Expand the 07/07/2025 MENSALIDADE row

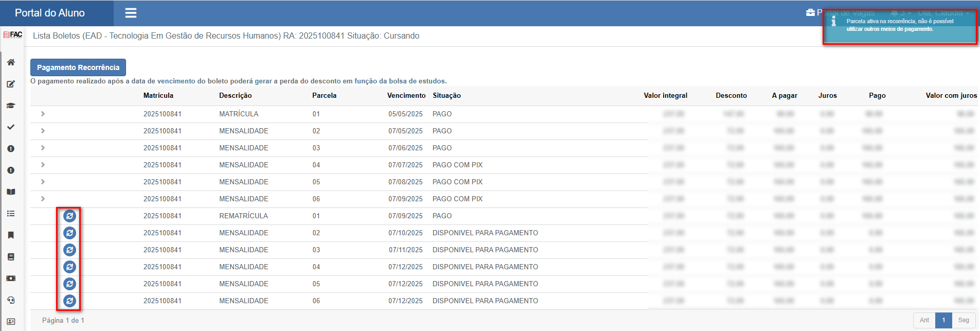(43, 165)
